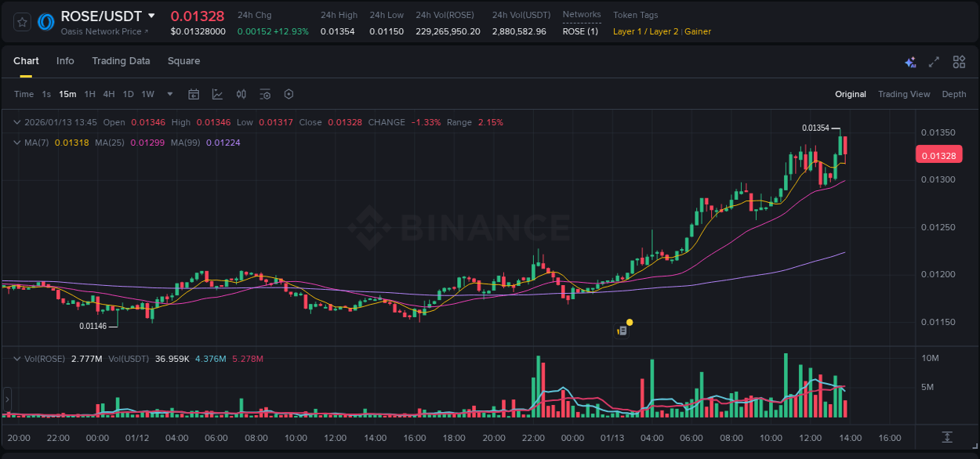The width and height of the screenshot is (980, 459).
Task: Open the indicator list settings icon
Action: tap(265, 93)
